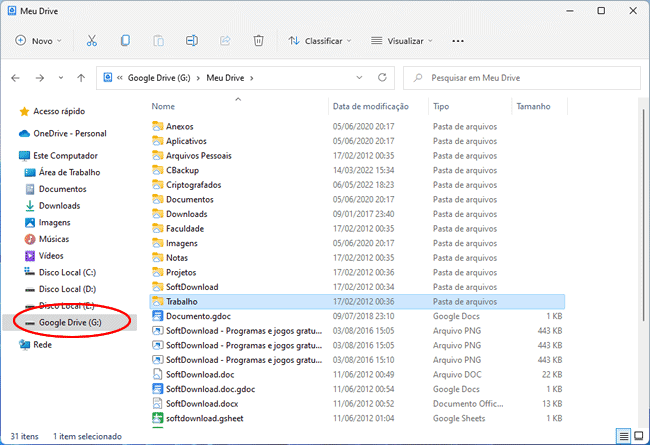The height and width of the screenshot is (445, 650).
Task: Click the Pesquisar em Meu Drive search box
Action: pos(520,77)
